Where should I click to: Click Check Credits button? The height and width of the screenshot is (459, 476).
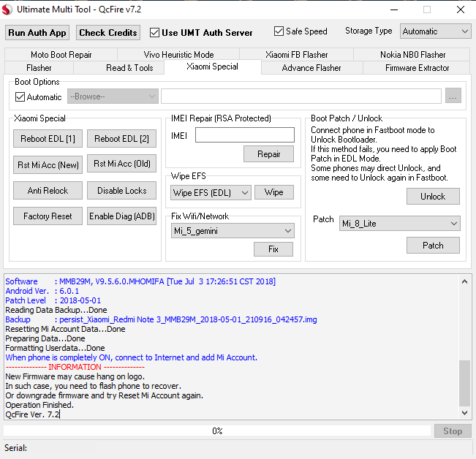point(108,32)
